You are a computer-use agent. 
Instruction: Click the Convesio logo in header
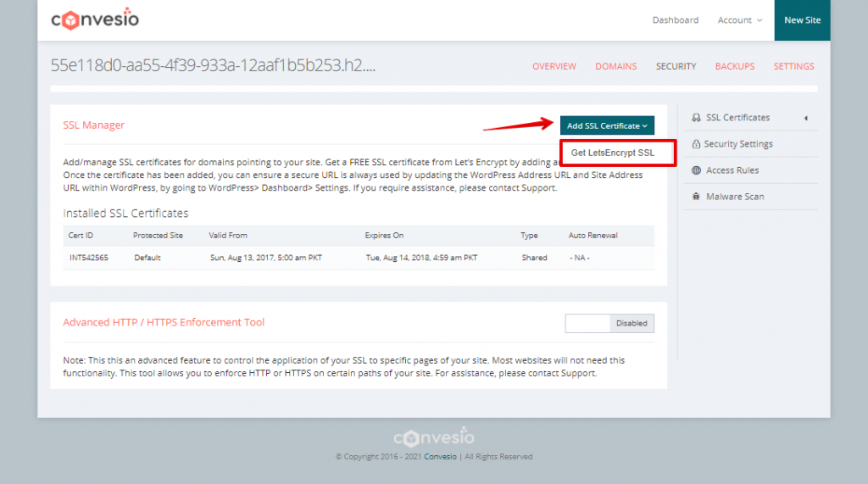[x=95, y=19]
